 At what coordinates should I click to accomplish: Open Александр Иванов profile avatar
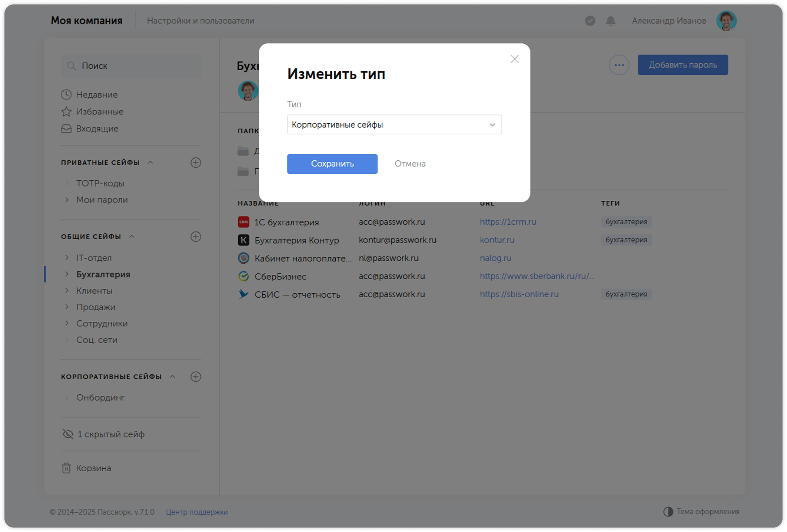point(726,21)
